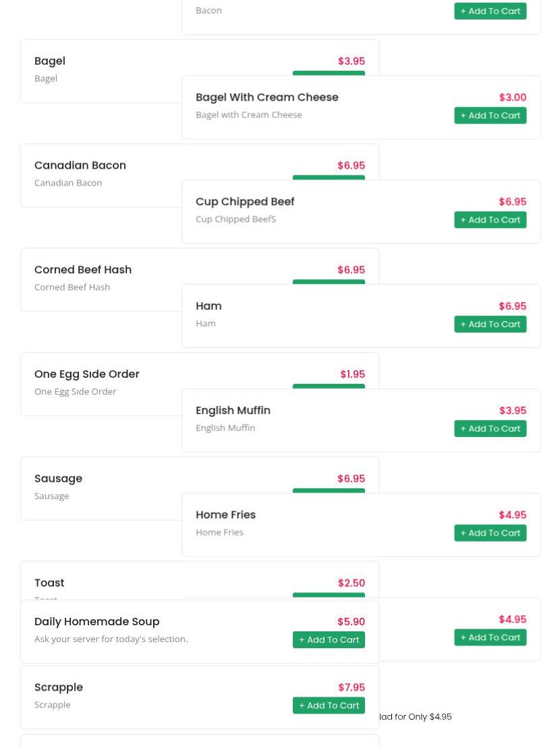Add Daily Homemade Soup to cart
Viewport: 560px width, 746px height.
329,640
